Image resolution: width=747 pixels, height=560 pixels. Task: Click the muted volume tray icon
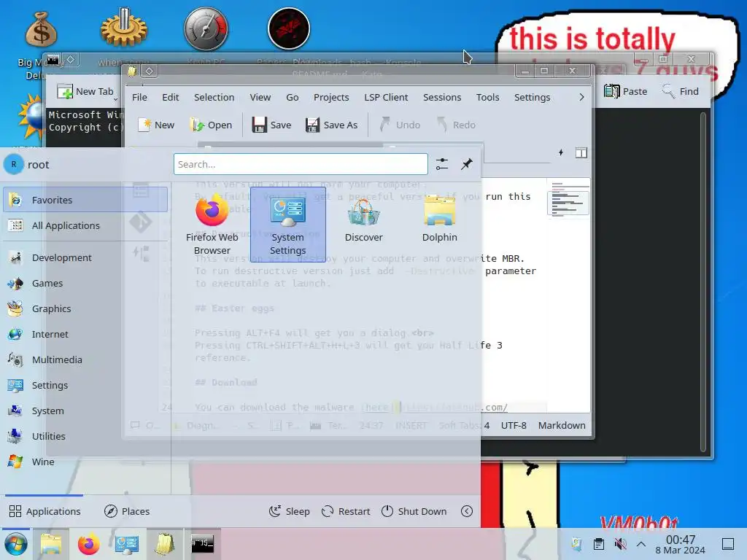pos(620,544)
